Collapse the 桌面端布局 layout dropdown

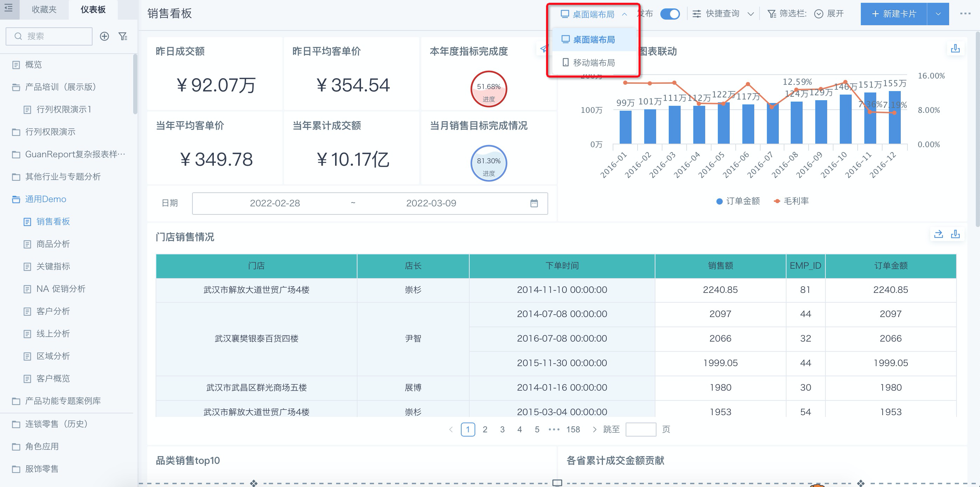pos(593,14)
